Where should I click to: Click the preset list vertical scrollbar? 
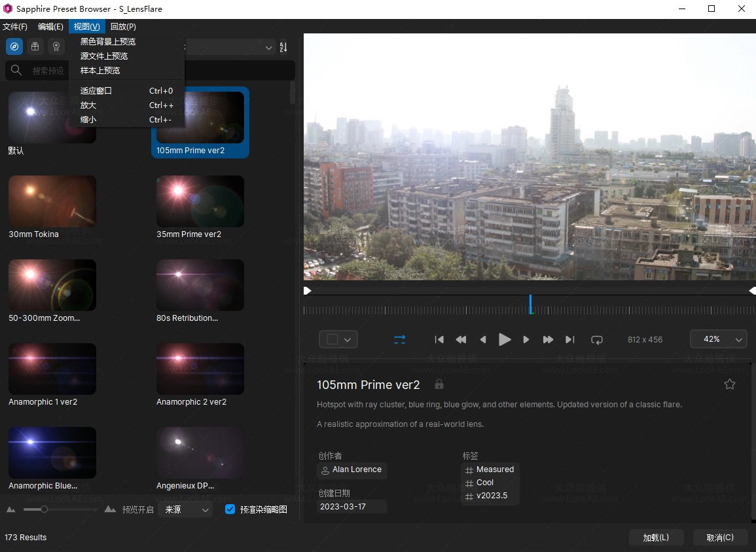(x=292, y=92)
